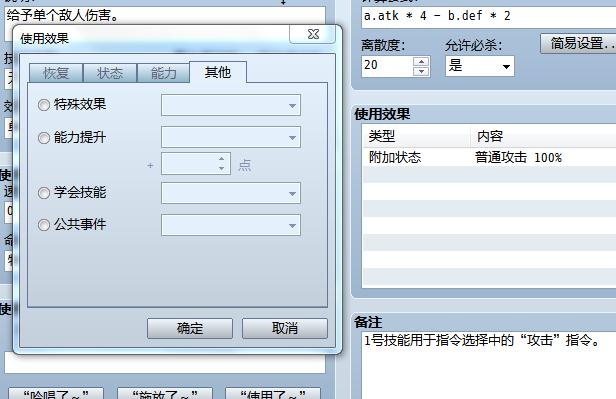Decrease the 能力提升 points stepper
Image resolution: width=616 pixels, height=399 pixels.
[222, 169]
